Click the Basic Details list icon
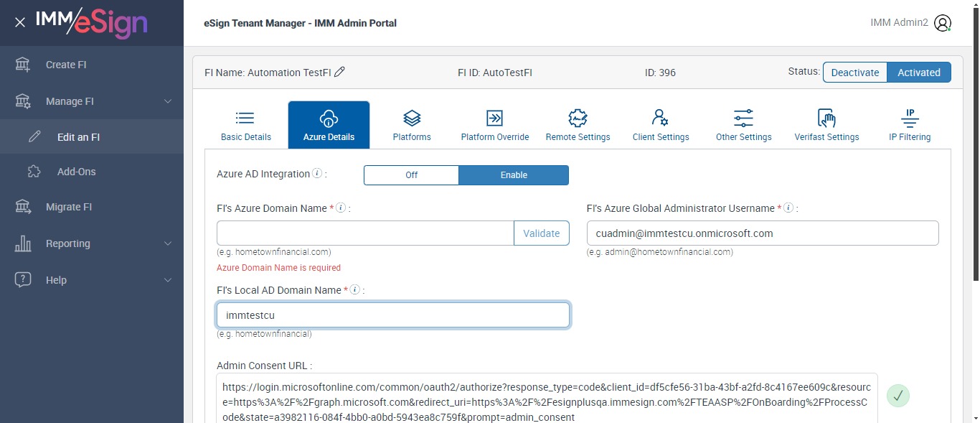Screen dimensions: 980x423 (x=245, y=118)
